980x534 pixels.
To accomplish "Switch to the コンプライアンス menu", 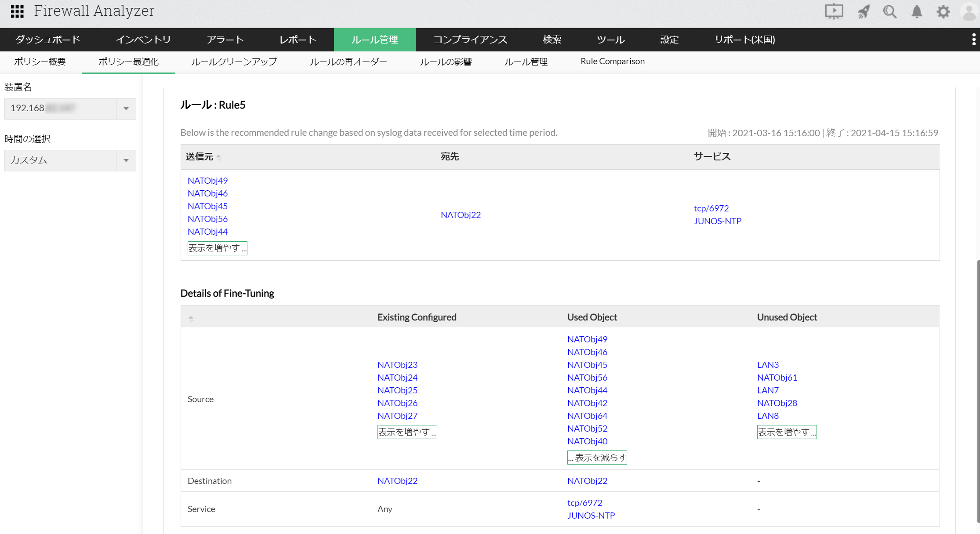I will point(470,40).
